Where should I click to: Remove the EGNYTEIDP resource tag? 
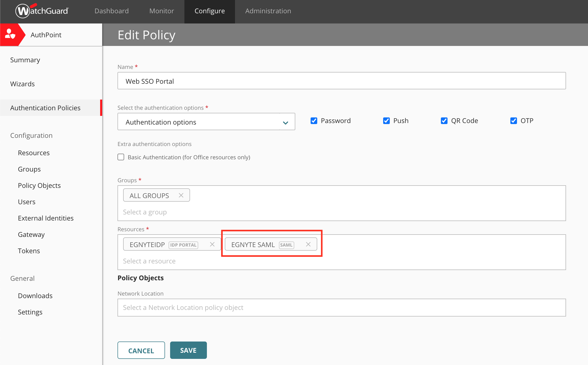[212, 244]
